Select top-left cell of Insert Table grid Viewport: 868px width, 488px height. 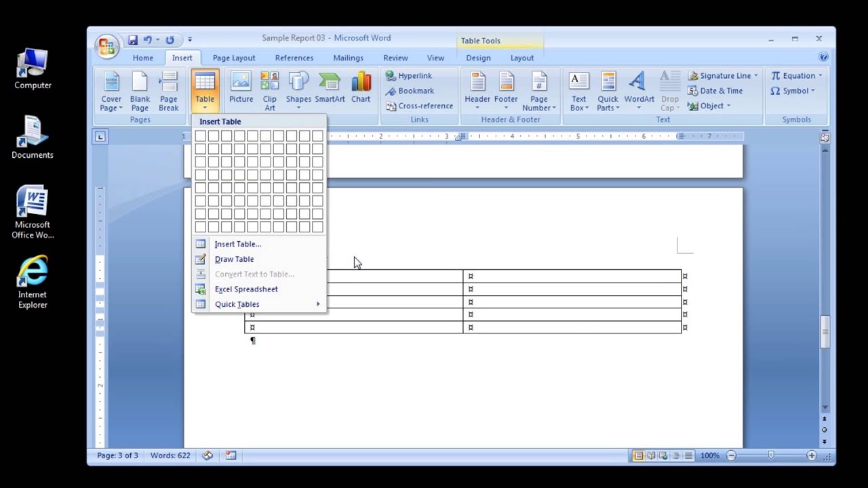click(200, 136)
